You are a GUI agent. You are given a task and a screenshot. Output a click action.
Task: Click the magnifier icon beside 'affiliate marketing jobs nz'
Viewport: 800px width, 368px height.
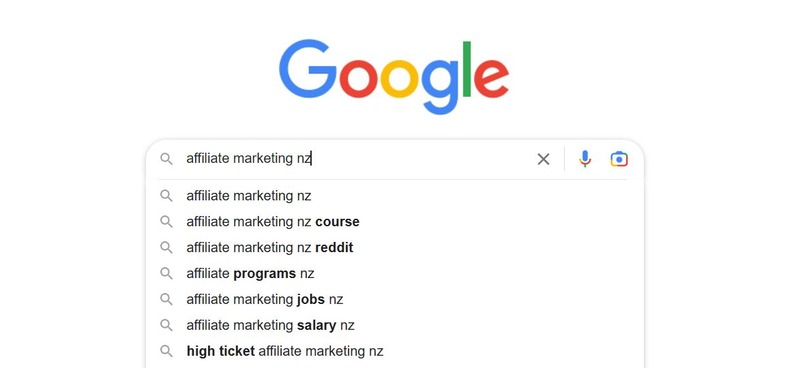point(166,299)
